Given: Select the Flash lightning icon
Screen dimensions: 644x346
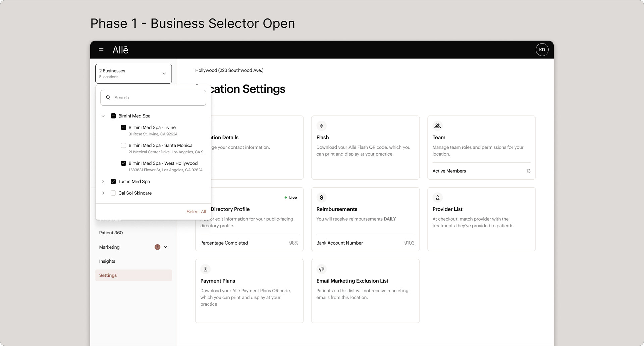Looking at the screenshot, I should (322, 126).
